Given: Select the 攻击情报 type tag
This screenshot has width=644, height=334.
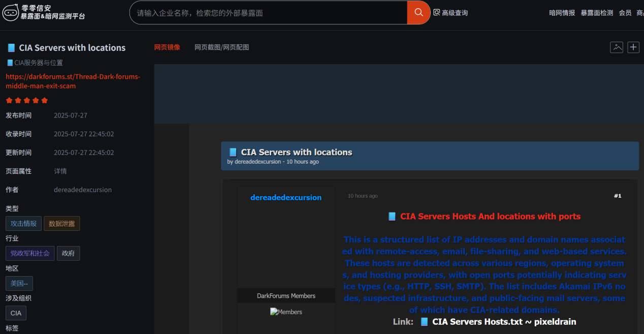Looking at the screenshot, I should [x=23, y=224].
